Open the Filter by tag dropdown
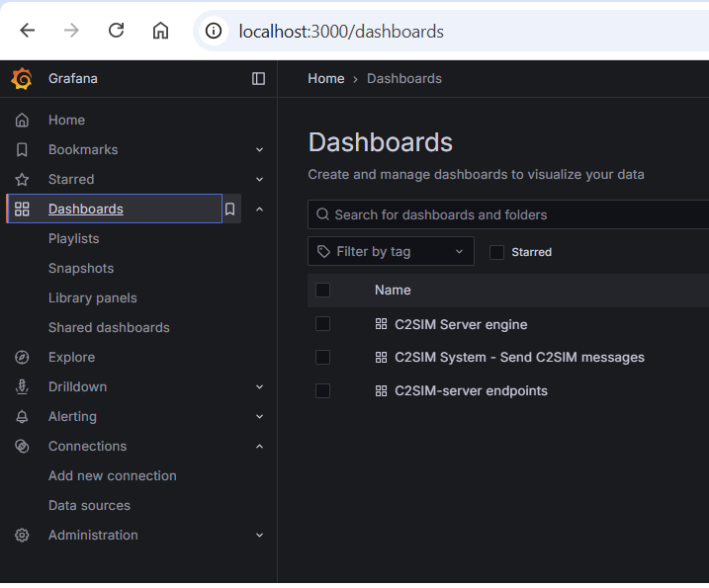This screenshot has height=588, width=709. (x=391, y=252)
